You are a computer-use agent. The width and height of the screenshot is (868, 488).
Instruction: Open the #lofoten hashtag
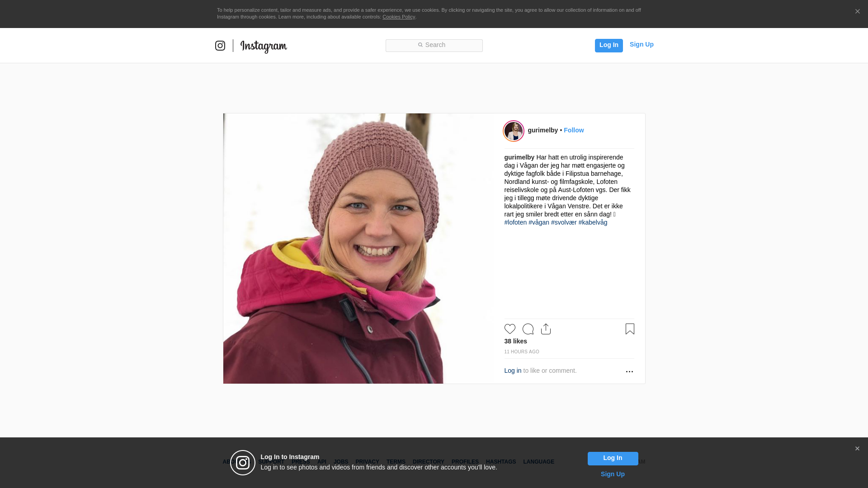(515, 222)
